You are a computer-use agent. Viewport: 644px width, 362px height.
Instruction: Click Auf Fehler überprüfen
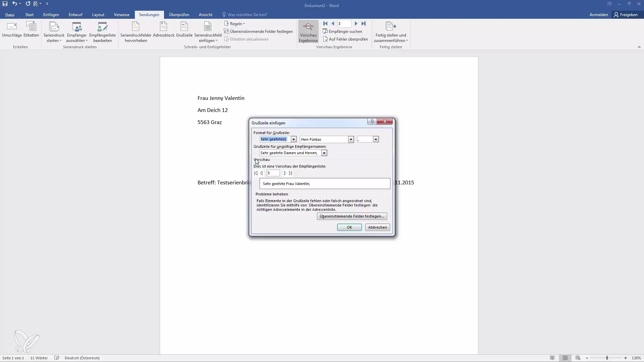(x=345, y=39)
